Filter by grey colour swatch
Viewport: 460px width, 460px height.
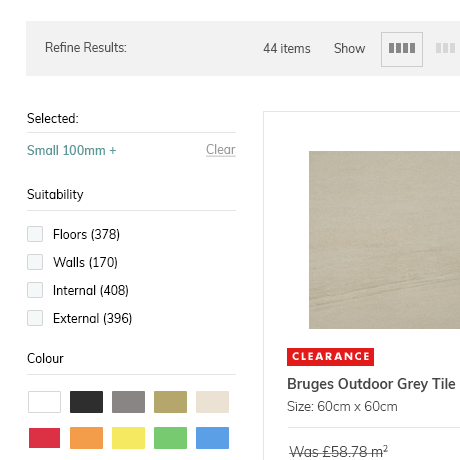(x=128, y=402)
